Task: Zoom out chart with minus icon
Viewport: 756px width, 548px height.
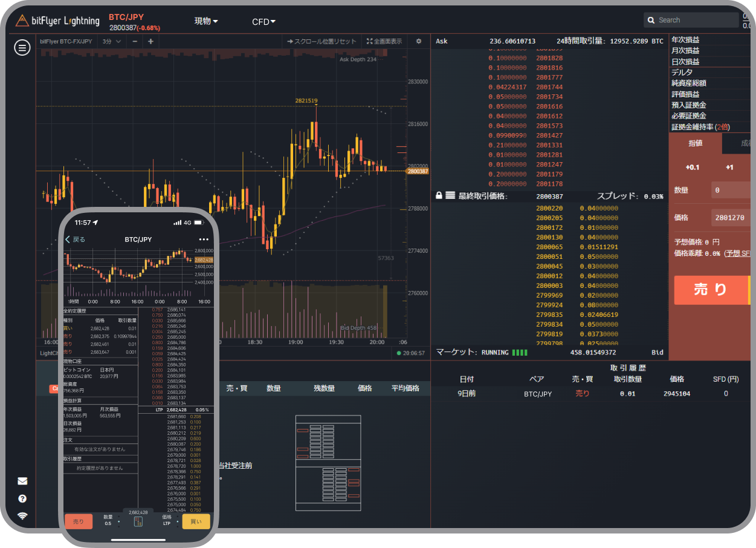Action: click(x=135, y=42)
